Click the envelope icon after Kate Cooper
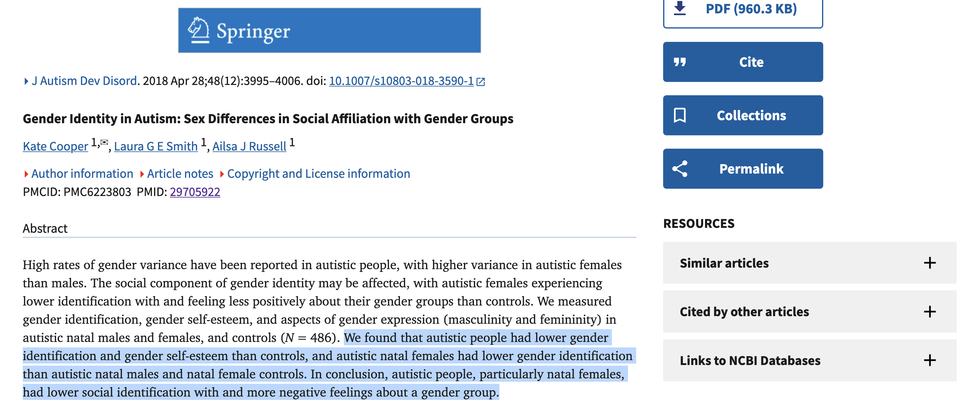This screenshot has width=980, height=409. coord(104,142)
